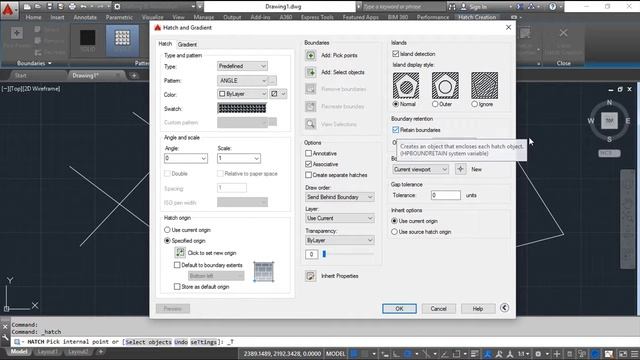Click the Pick Points ribbon icon

tap(17, 33)
